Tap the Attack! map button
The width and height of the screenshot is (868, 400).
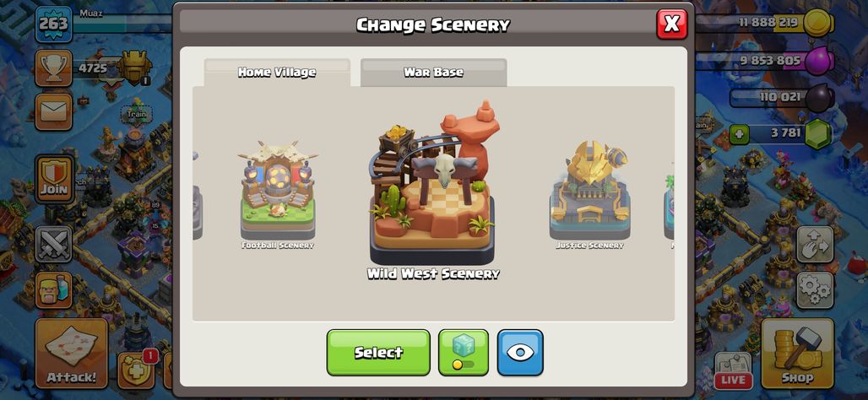click(x=72, y=353)
